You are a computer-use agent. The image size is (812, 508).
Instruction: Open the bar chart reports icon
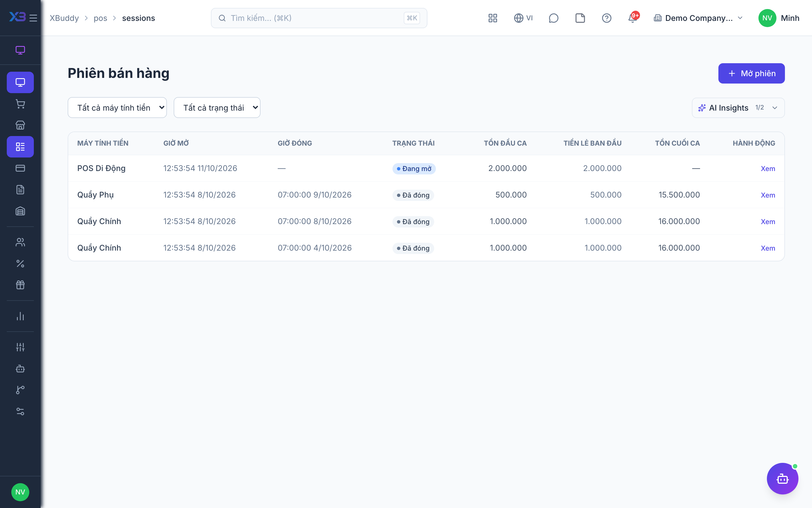click(x=20, y=316)
